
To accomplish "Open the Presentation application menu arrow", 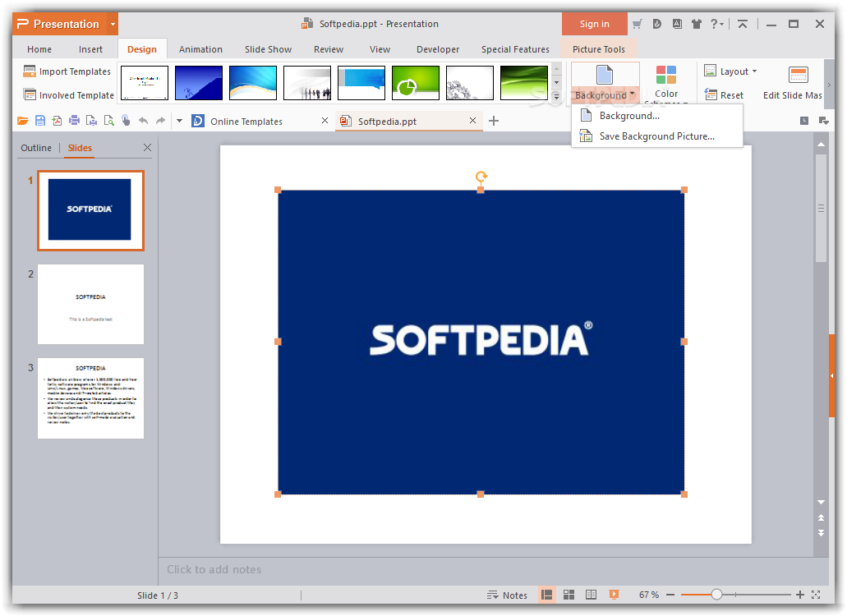I will click(x=113, y=24).
